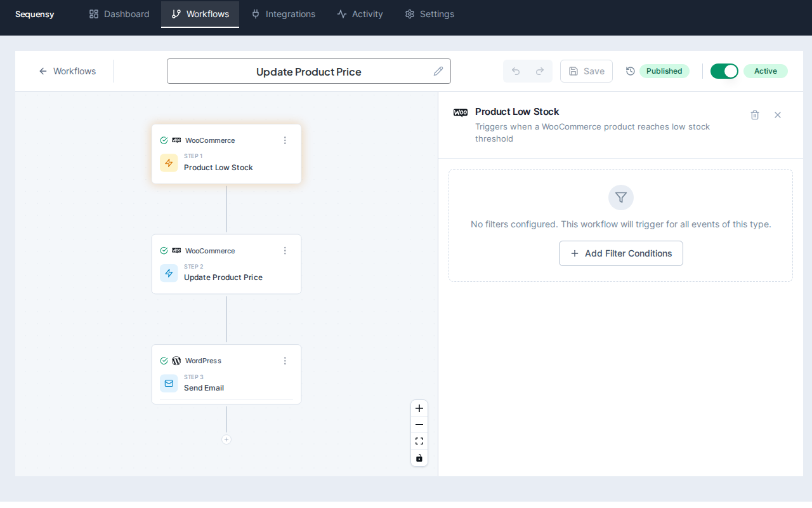Click the email envelope icon on Step 3
Viewport: 812px width, 508px height.
[168, 384]
